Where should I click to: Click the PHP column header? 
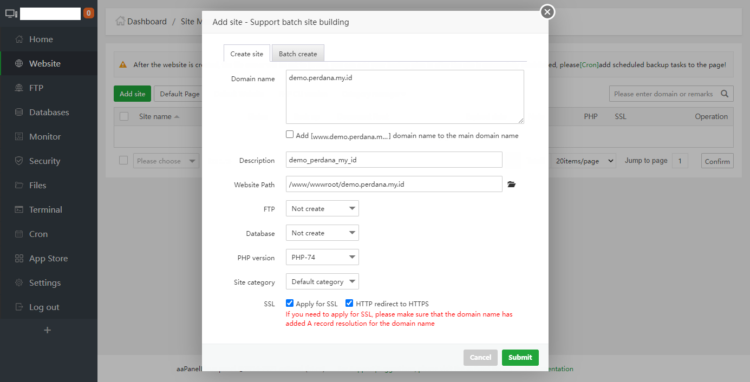591,116
